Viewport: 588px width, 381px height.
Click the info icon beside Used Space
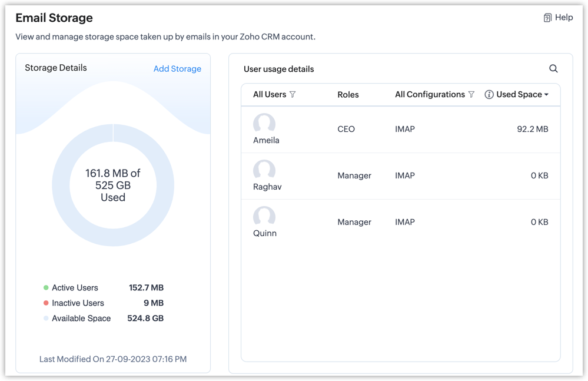pyautogui.click(x=489, y=95)
